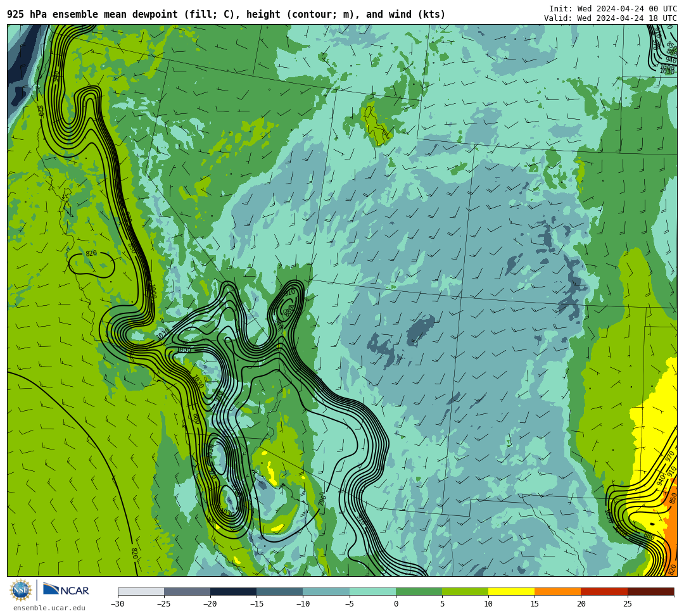Click the 820 label inside the closed contour
The height and width of the screenshot is (616, 684).
point(91,253)
